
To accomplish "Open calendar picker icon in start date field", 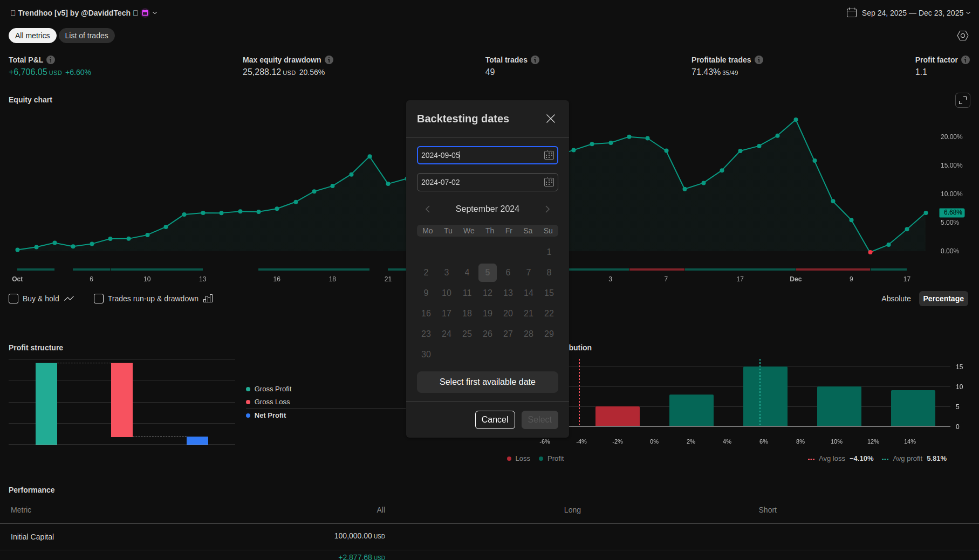I will click(x=549, y=155).
